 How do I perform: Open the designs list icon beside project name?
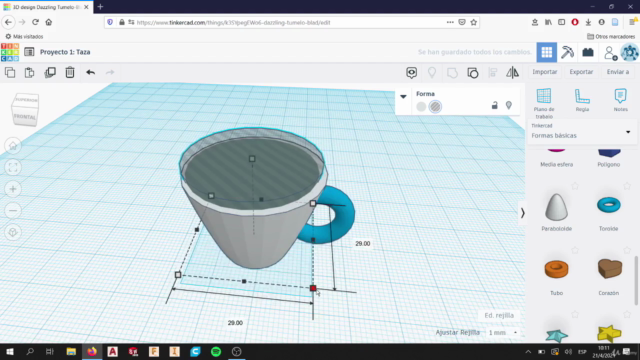(29, 52)
